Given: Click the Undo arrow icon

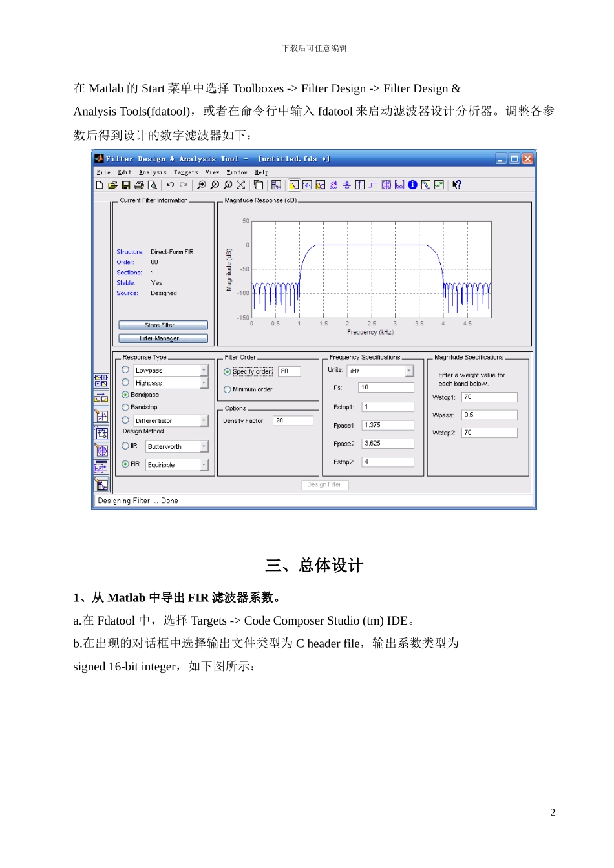Looking at the screenshot, I should coord(170,185).
